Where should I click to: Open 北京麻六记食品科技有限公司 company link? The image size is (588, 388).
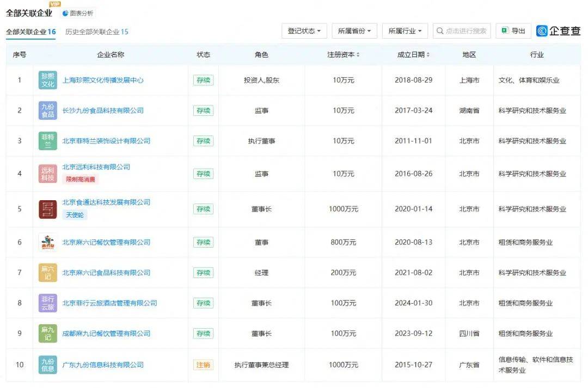coord(106,273)
